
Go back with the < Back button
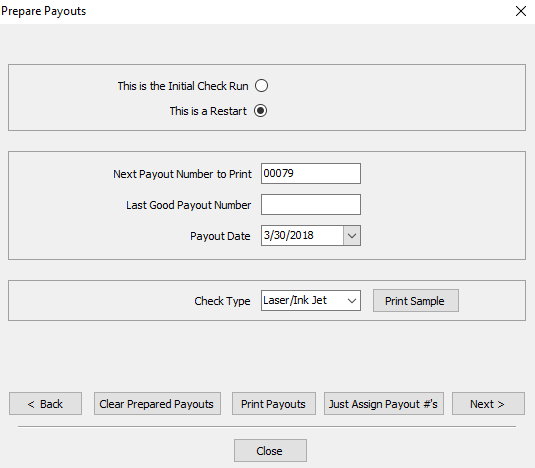45,404
